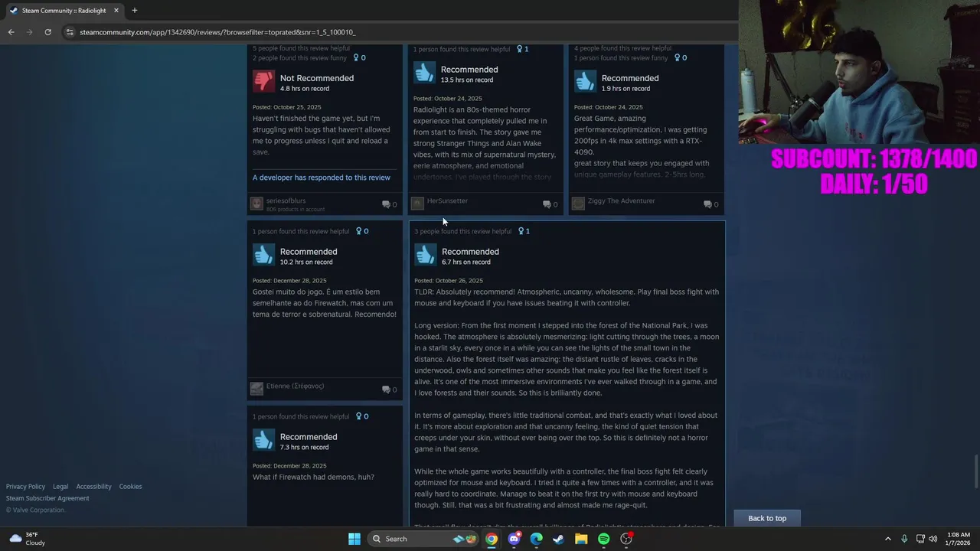Screen dimensions: 980x551
Task: Click thumbs-up icon on 7.3 hrs review
Action: pyautogui.click(x=263, y=440)
